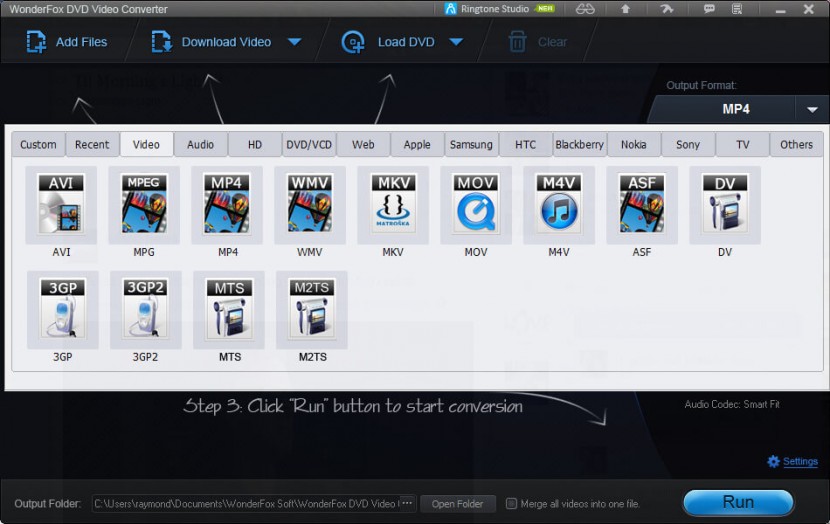Screen dimensions: 830x524
Task: Click the Download Video icon
Action: pyautogui.click(x=161, y=42)
